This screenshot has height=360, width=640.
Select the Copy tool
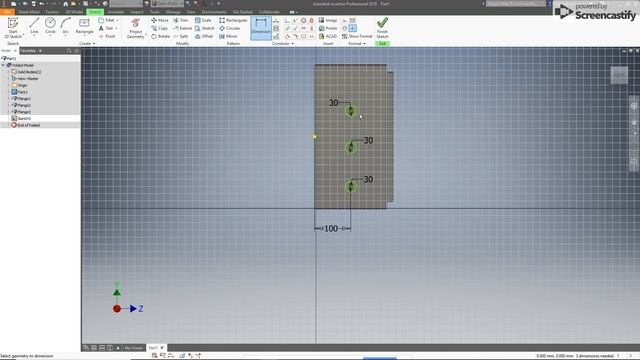point(159,28)
